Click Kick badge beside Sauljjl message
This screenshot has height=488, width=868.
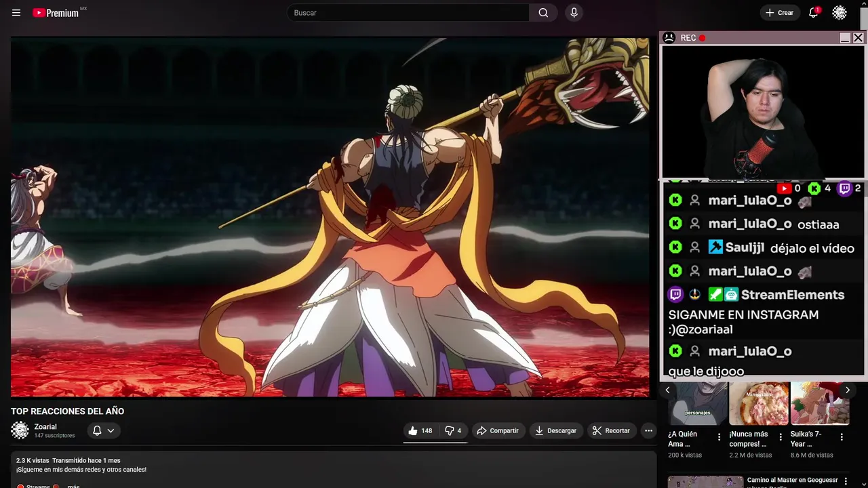click(675, 247)
